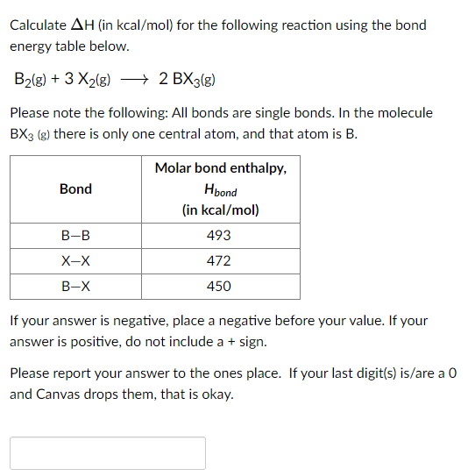Click the empty answer input box
This screenshot has width=468, height=476.
click(108, 453)
